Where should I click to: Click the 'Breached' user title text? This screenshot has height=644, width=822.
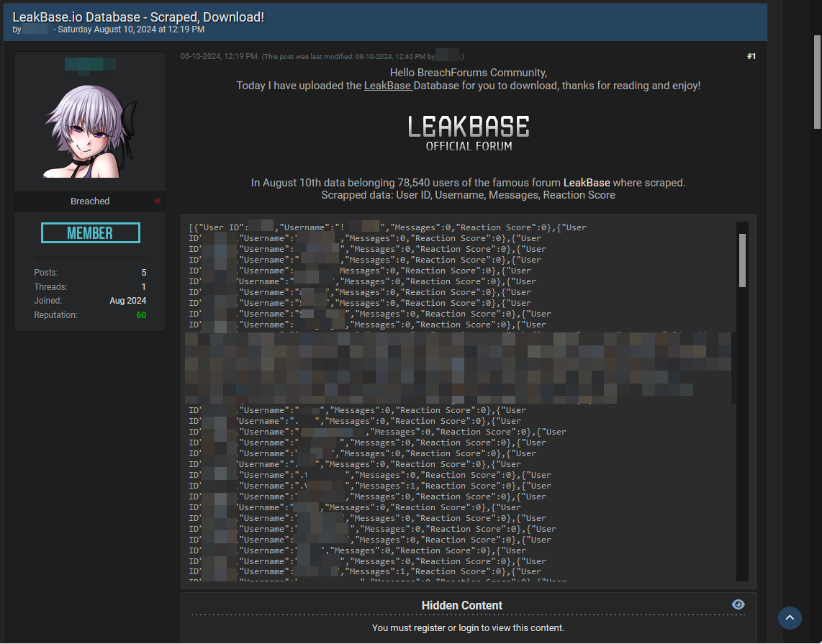pos(90,201)
